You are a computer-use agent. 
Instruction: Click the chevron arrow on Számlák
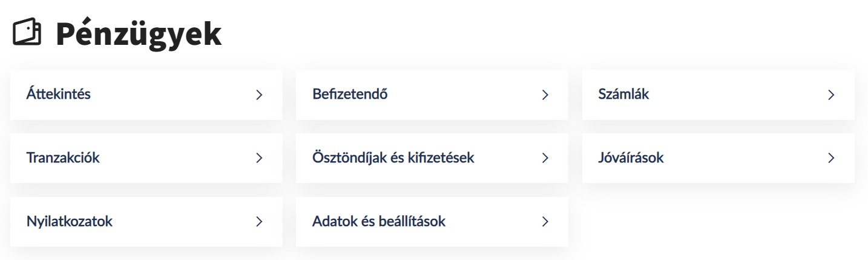click(x=831, y=95)
